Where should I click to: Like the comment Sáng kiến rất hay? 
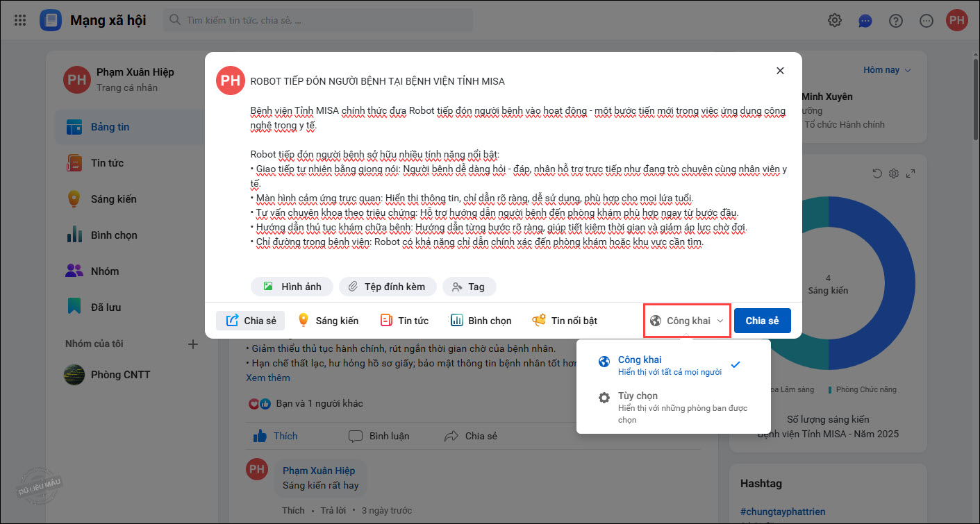tap(293, 510)
